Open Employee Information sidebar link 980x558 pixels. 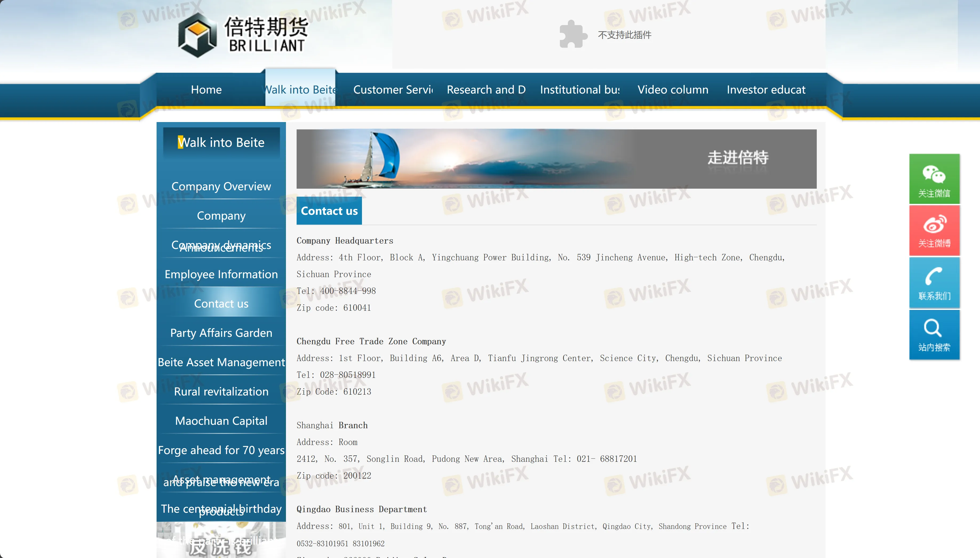221,274
